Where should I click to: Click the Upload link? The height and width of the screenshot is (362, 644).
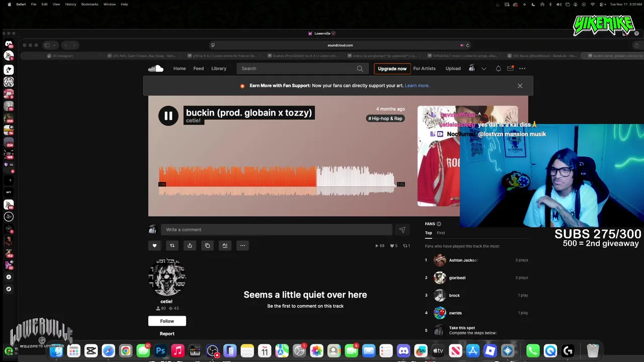point(453,68)
